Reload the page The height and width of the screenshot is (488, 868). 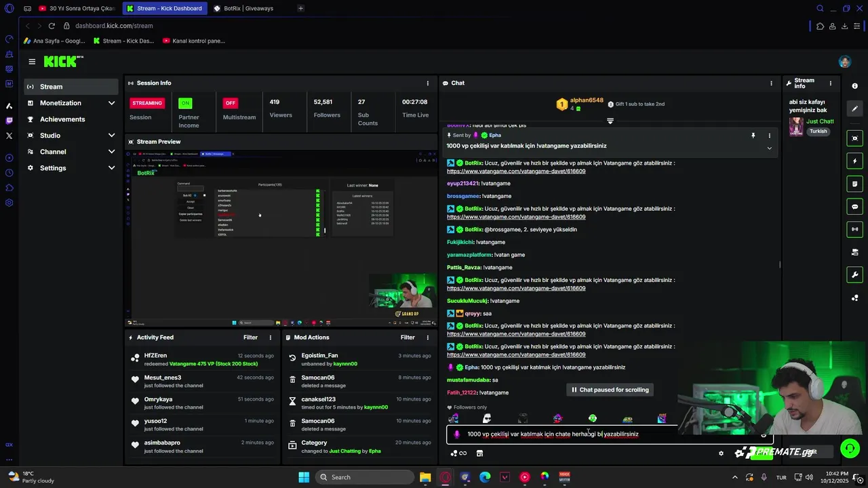coord(52,26)
